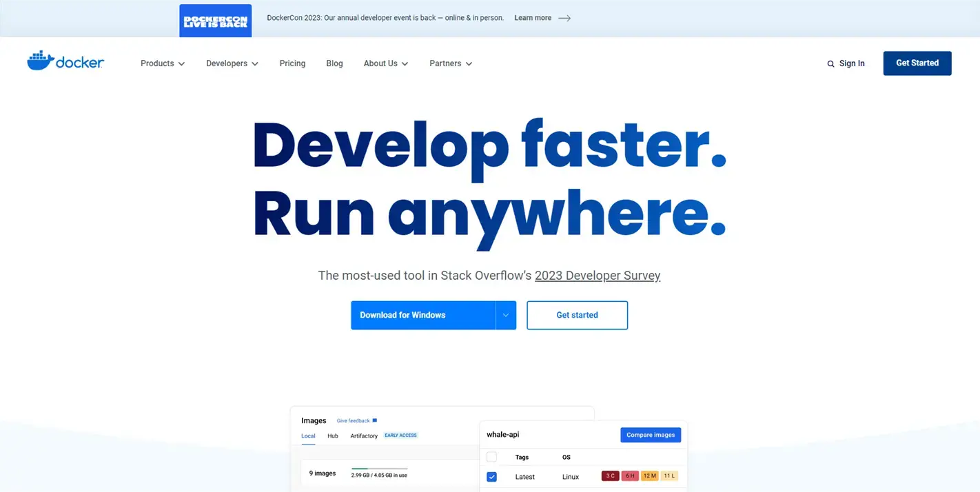
Task: Uncheck the Latest tag checkbox
Action: tap(491, 477)
